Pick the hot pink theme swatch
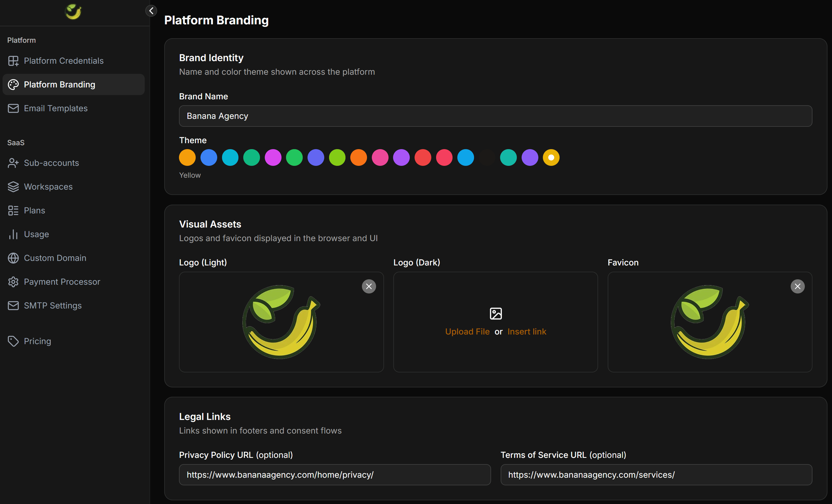Image resolution: width=832 pixels, height=504 pixels. click(x=380, y=158)
